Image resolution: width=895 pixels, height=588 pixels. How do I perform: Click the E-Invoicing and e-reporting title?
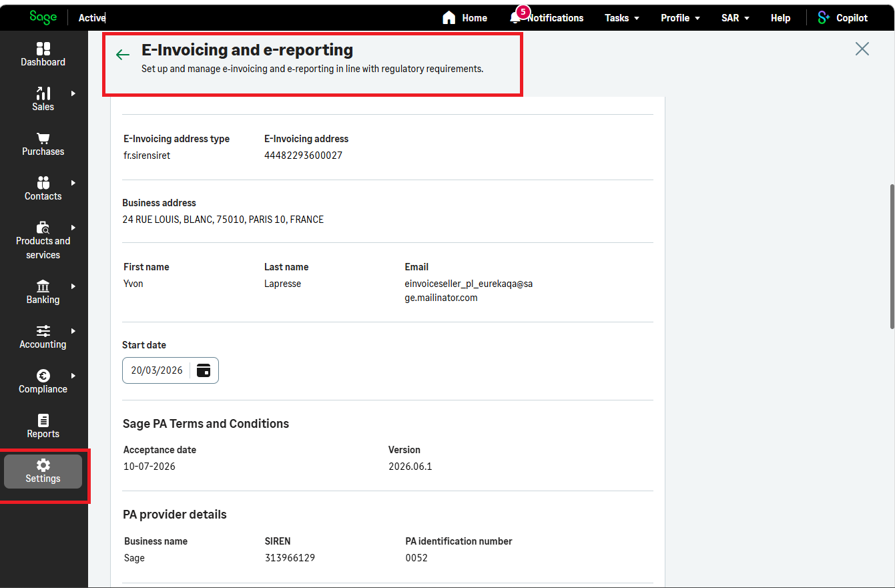(x=248, y=50)
